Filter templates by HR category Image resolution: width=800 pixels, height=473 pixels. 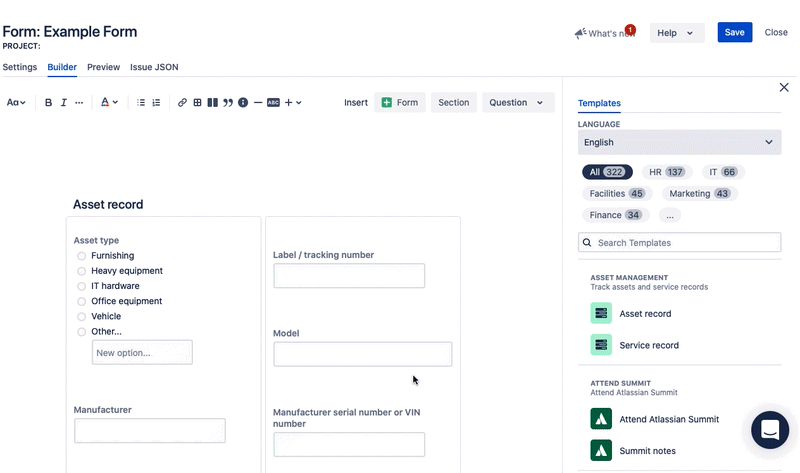pos(667,172)
